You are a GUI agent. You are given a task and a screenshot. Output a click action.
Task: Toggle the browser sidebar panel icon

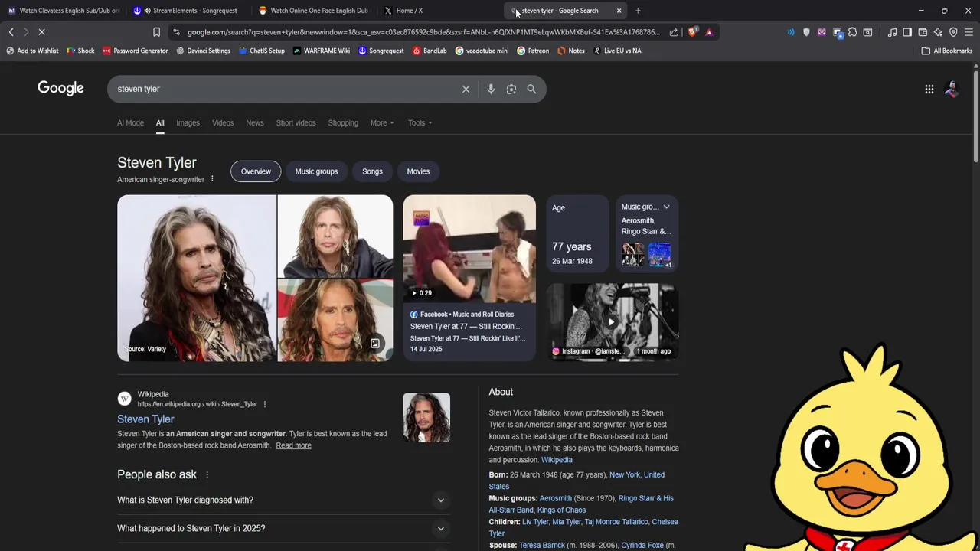pyautogui.click(x=907, y=32)
